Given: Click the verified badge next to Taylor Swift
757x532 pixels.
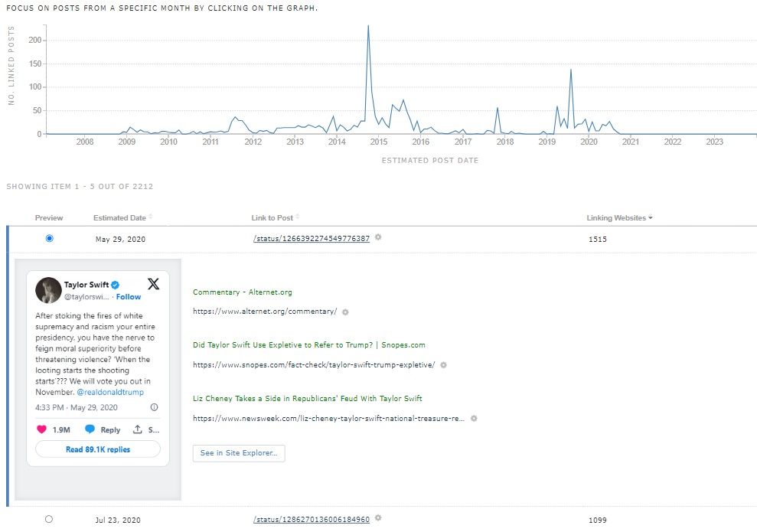Looking at the screenshot, I should click(x=114, y=284).
